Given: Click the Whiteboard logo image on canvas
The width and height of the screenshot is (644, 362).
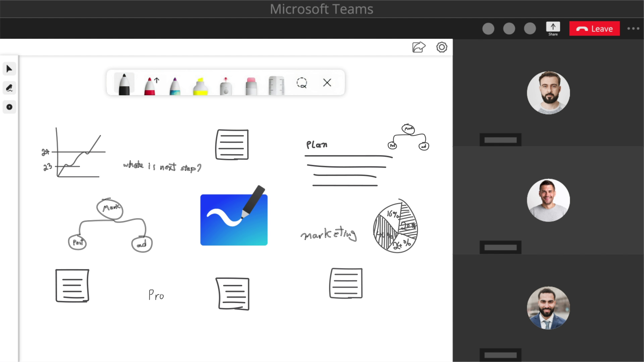Looking at the screenshot, I should pyautogui.click(x=234, y=216).
